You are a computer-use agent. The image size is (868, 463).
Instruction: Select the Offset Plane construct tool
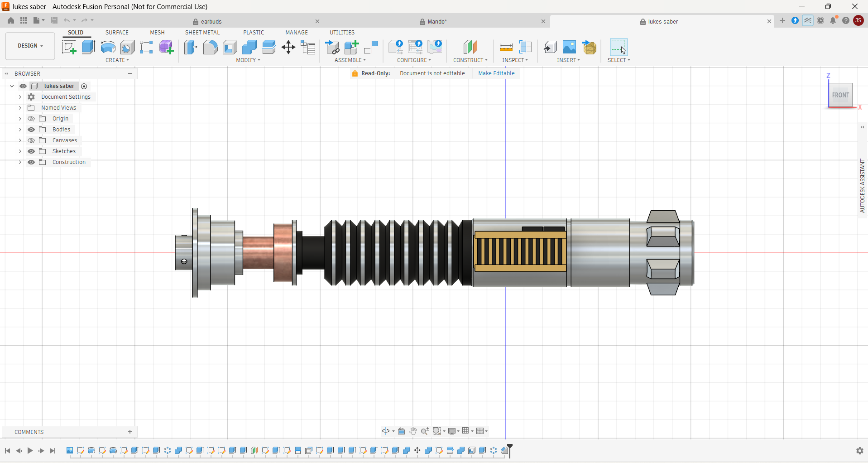(470, 47)
